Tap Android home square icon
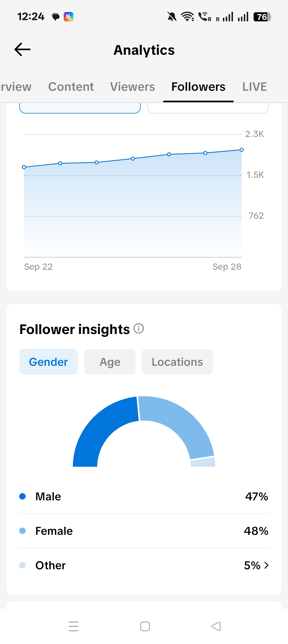Viewport: 288px width, 644px height. click(x=145, y=626)
